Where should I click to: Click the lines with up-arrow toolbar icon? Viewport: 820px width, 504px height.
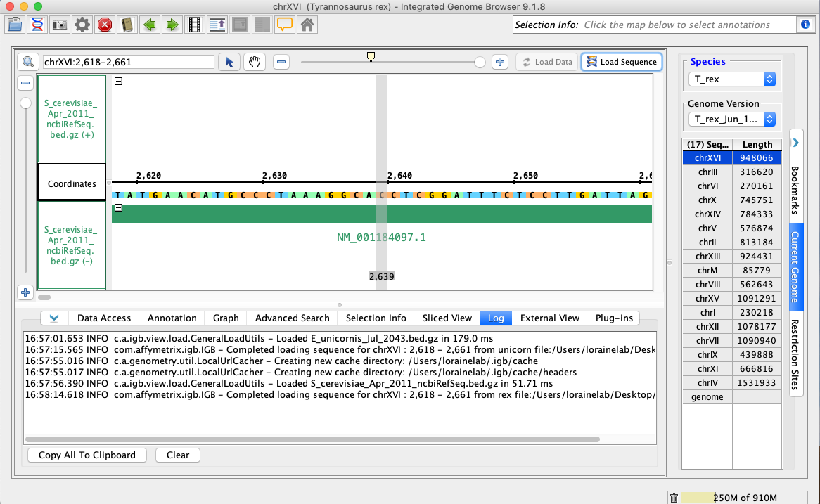(217, 25)
